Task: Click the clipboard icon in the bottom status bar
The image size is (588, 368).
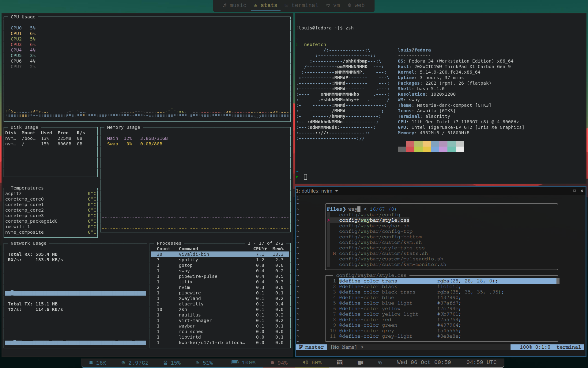Action: pos(380,362)
